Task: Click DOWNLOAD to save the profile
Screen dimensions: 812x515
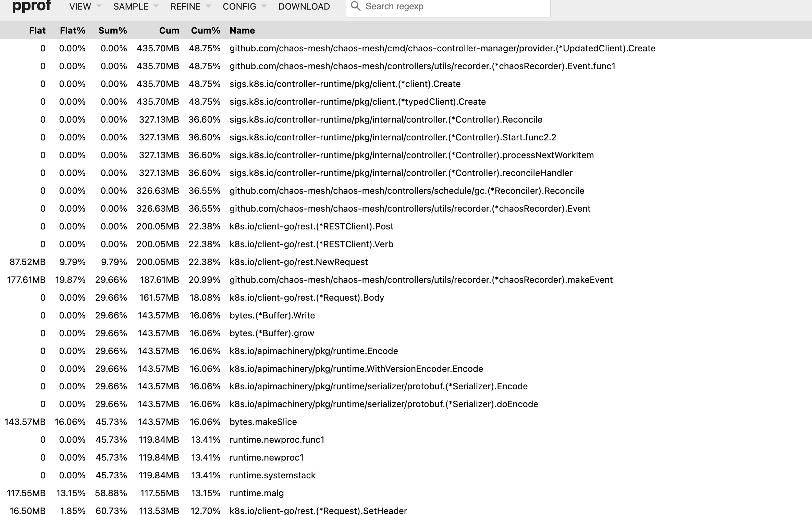Action: [304, 6]
